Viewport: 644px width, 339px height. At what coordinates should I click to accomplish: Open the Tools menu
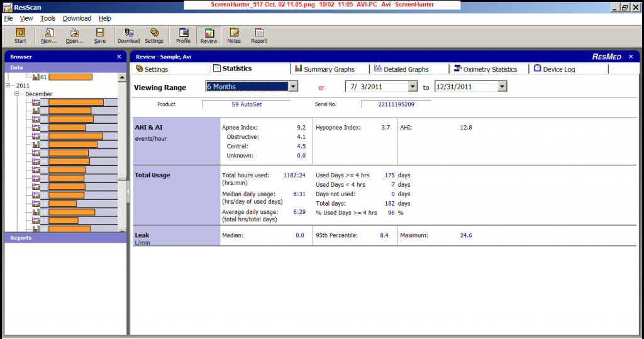[x=48, y=18]
